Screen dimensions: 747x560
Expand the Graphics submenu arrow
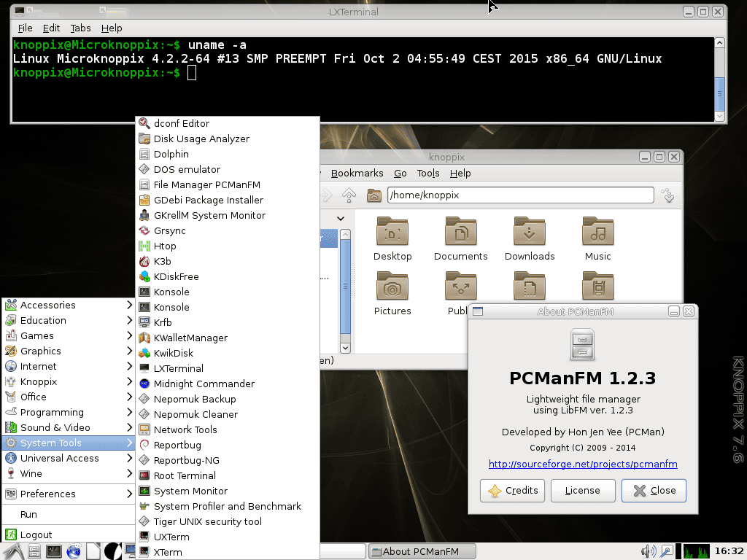tap(129, 351)
